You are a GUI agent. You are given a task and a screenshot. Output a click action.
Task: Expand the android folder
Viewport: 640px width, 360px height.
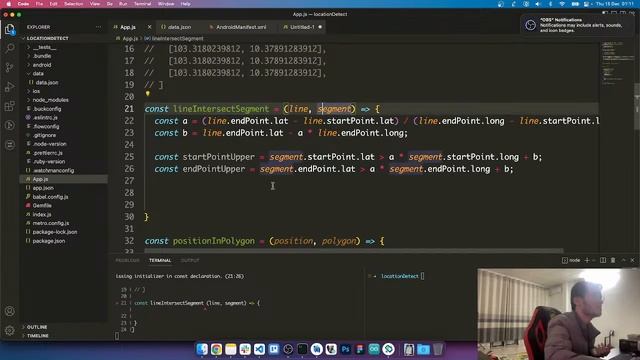click(42, 65)
